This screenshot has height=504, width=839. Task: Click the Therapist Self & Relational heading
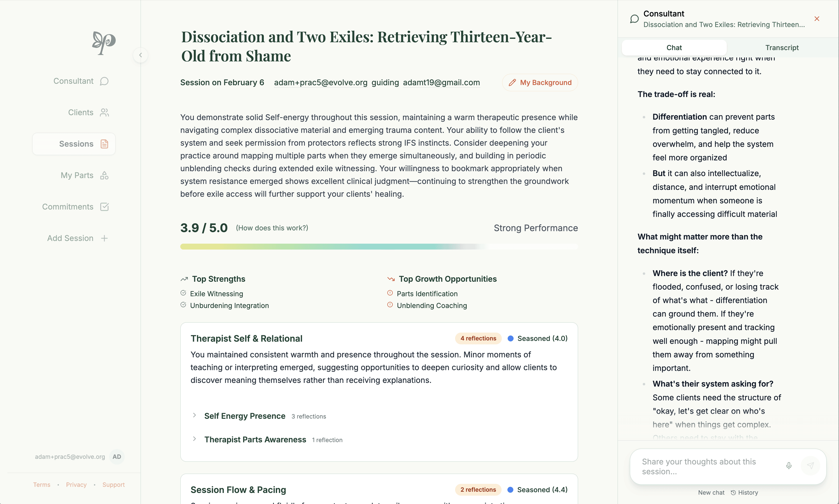coord(247,339)
